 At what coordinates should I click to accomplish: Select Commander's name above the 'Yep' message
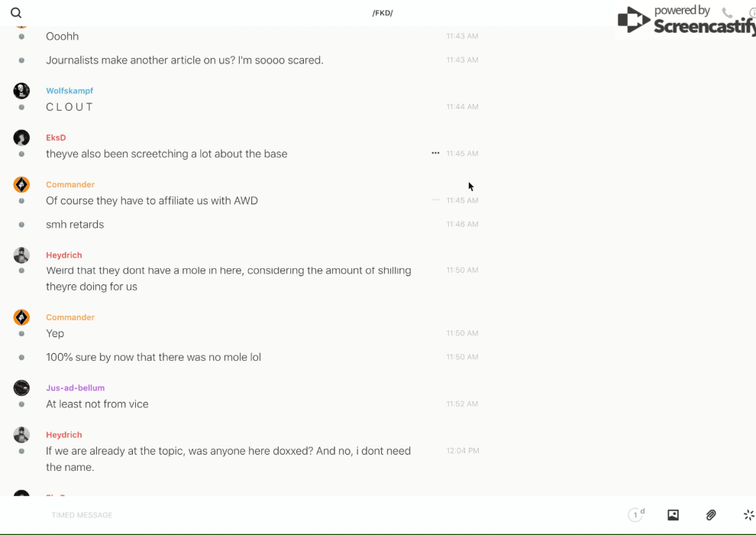tap(69, 317)
